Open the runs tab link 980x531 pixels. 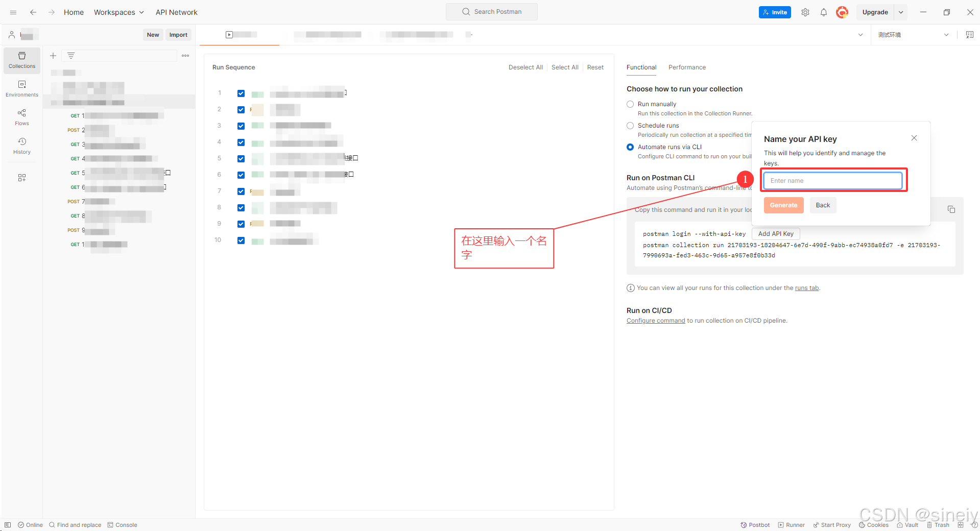[806, 288]
